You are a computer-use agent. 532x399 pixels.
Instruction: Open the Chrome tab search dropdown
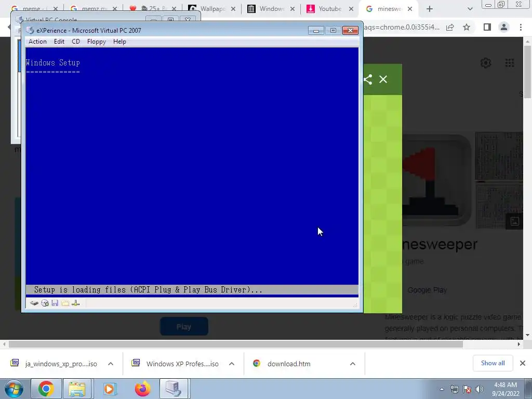coord(470,9)
